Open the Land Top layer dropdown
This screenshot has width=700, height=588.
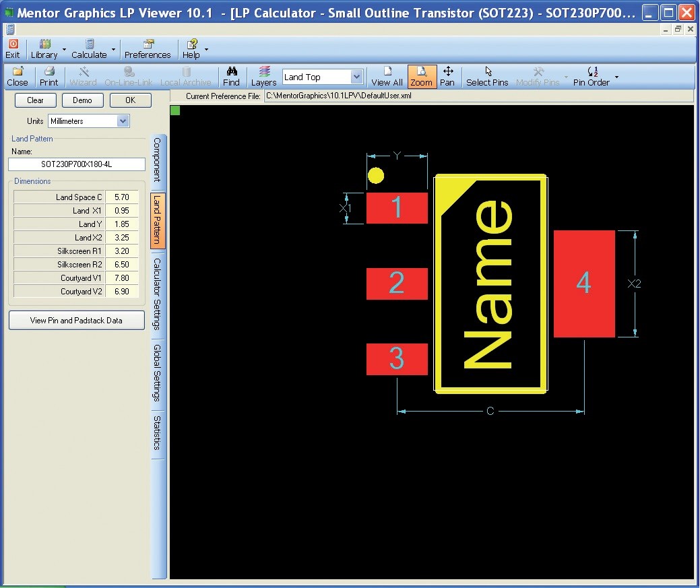click(356, 76)
